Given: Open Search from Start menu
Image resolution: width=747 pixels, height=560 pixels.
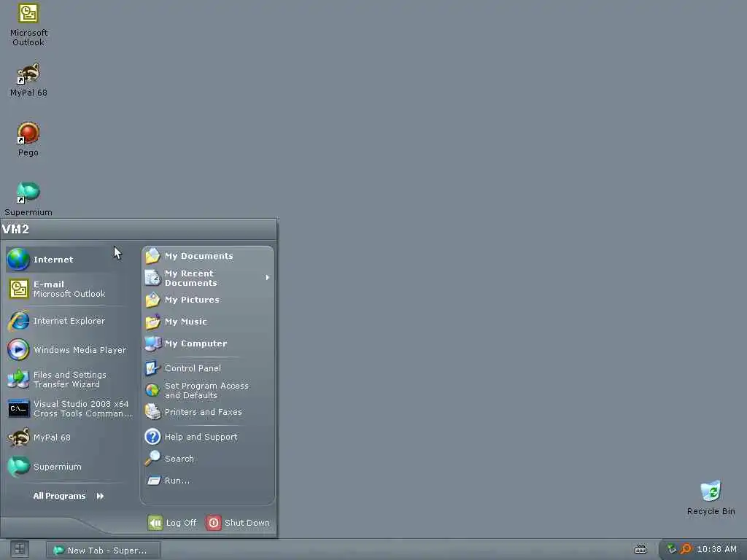Looking at the screenshot, I should pyautogui.click(x=208, y=459).
